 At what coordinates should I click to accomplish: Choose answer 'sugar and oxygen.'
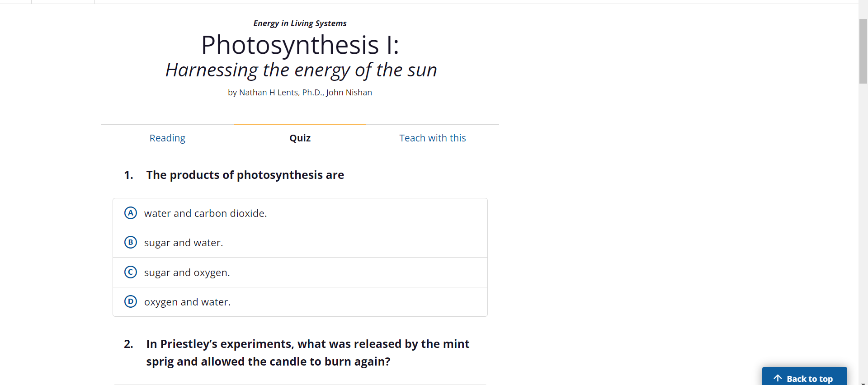(187, 272)
